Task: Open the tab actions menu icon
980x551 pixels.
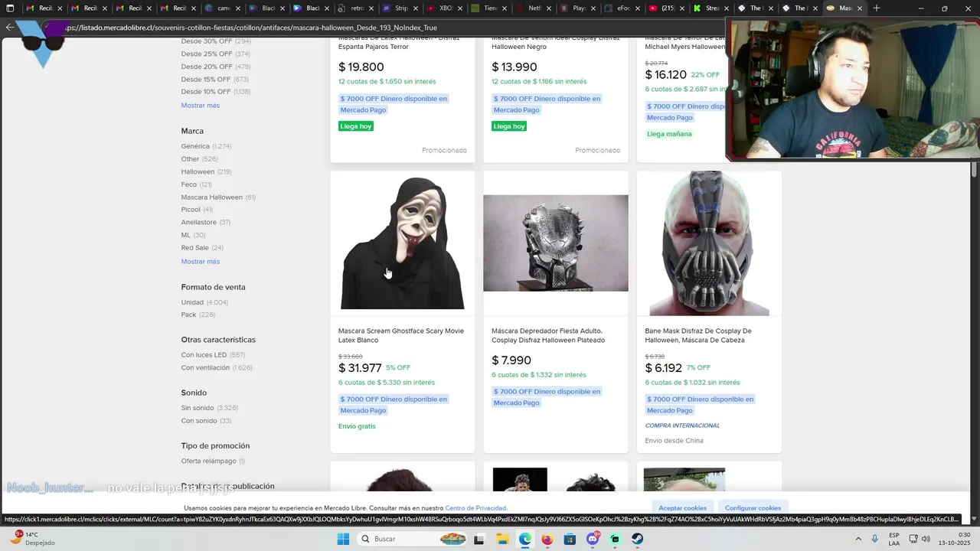Action: [10, 8]
